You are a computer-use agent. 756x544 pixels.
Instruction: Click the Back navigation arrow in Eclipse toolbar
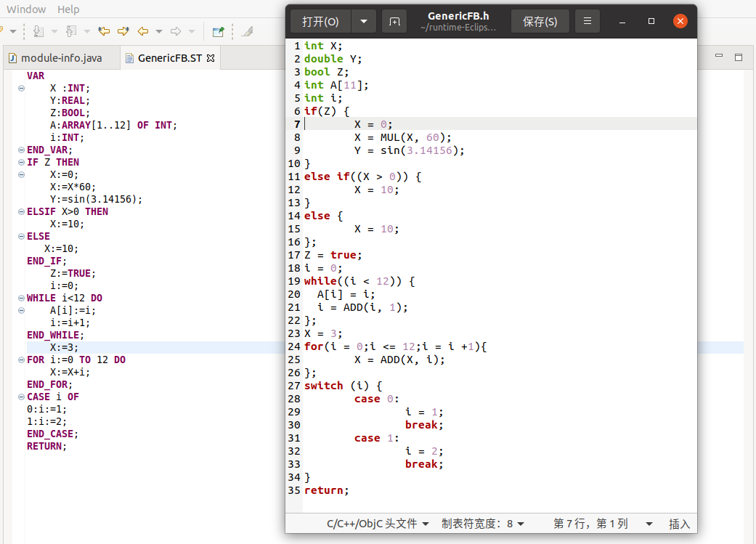tap(142, 32)
